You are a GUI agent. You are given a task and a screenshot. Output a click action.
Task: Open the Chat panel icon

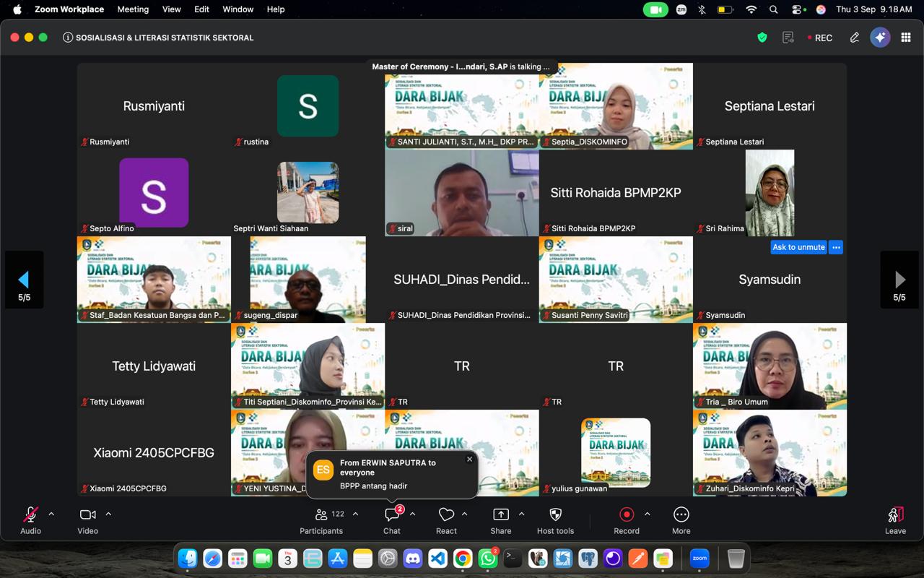point(392,514)
